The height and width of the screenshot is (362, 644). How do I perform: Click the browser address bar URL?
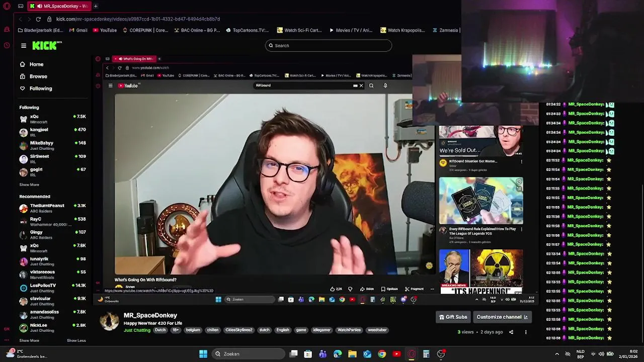[x=138, y=19]
